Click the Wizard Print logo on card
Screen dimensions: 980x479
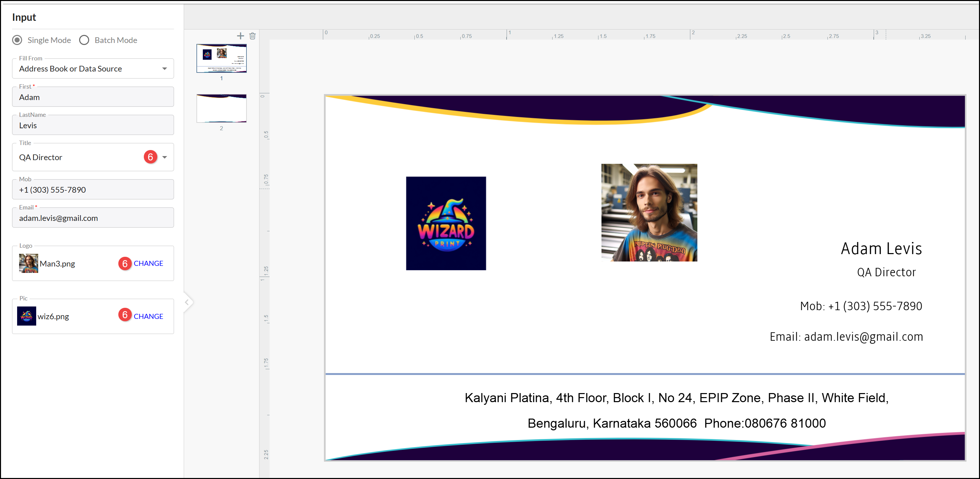point(446,223)
